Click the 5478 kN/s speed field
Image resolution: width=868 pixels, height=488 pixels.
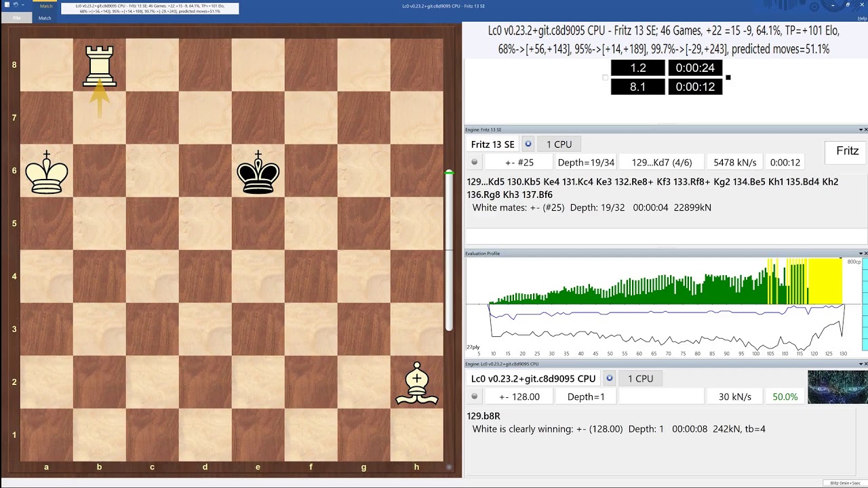(x=734, y=163)
